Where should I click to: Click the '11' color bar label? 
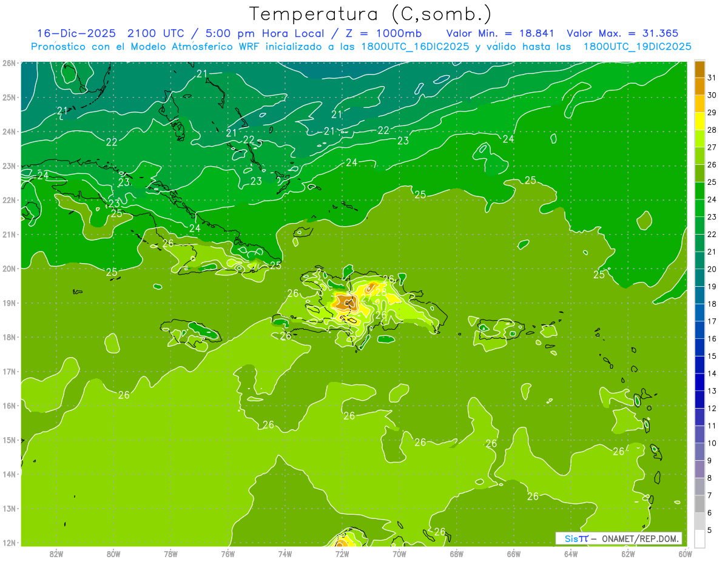[x=712, y=426]
